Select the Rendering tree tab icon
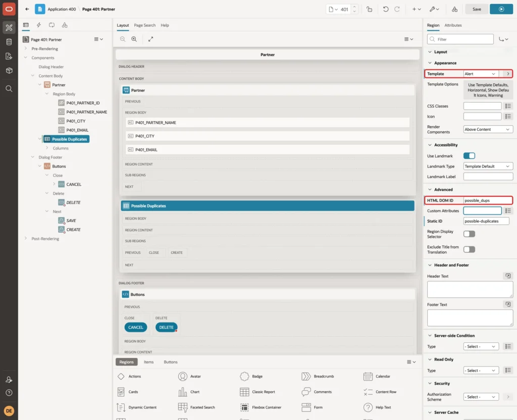This screenshot has height=420, width=517. pyautogui.click(x=26, y=25)
